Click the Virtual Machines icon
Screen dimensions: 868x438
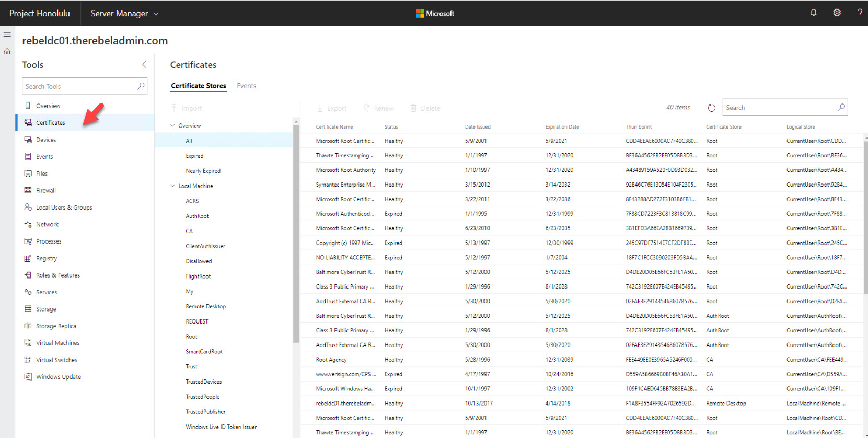[x=28, y=343]
